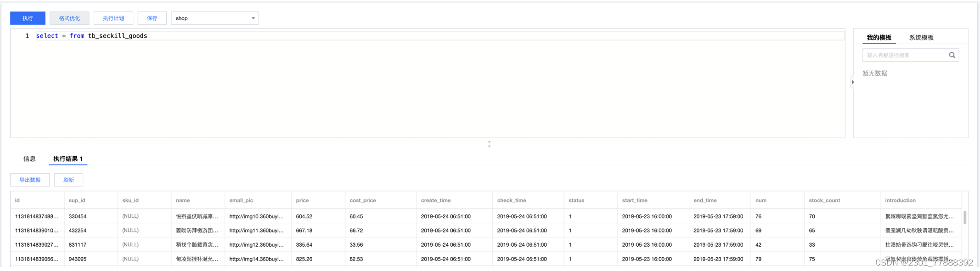Click the price column header
Viewport: 980px width, 271px height.
(318, 201)
